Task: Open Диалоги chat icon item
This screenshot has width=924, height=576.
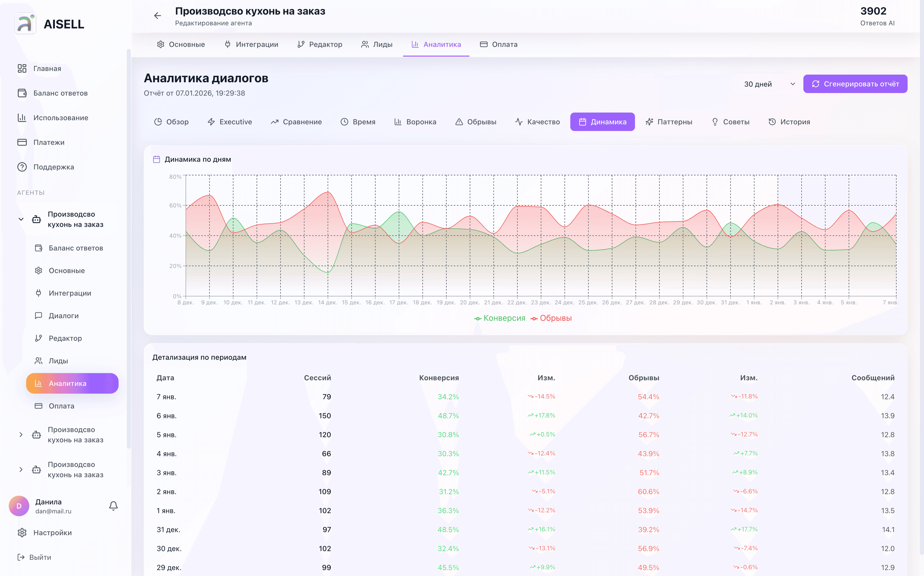Action: tap(38, 315)
